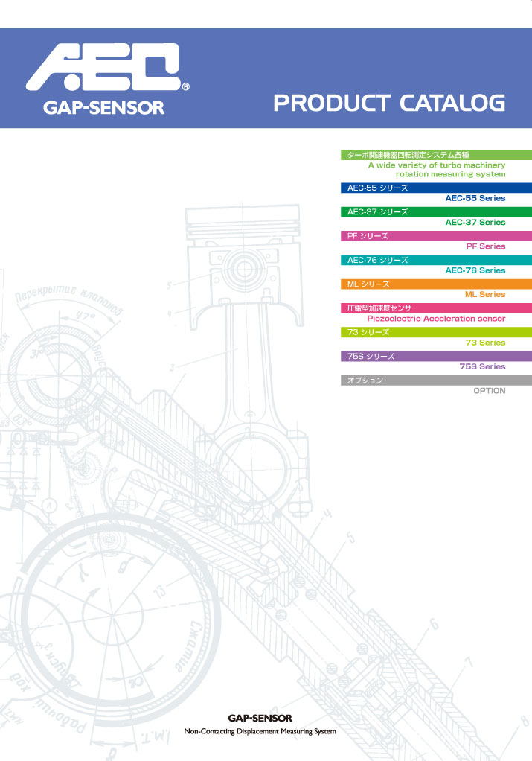The height and width of the screenshot is (761, 532).
Task: Click the registered trademark symbol beside the AEC logo
Action: (185, 87)
